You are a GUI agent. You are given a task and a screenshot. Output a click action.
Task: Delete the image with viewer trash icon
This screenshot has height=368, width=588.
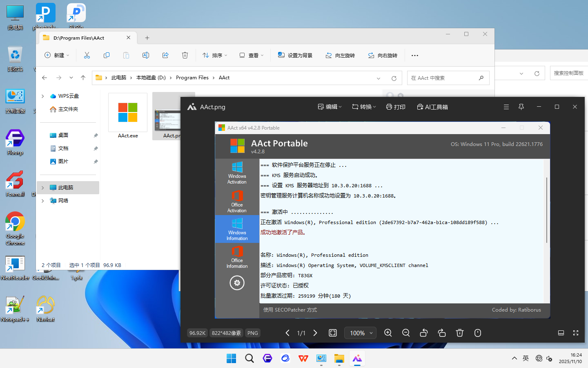point(460,333)
